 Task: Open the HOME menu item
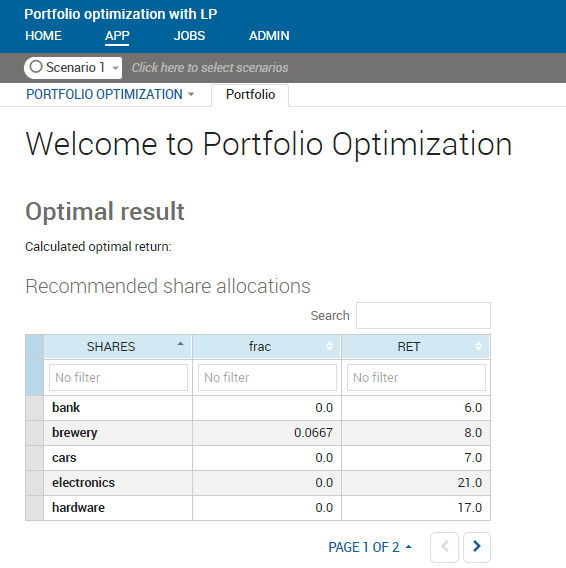[x=43, y=36]
